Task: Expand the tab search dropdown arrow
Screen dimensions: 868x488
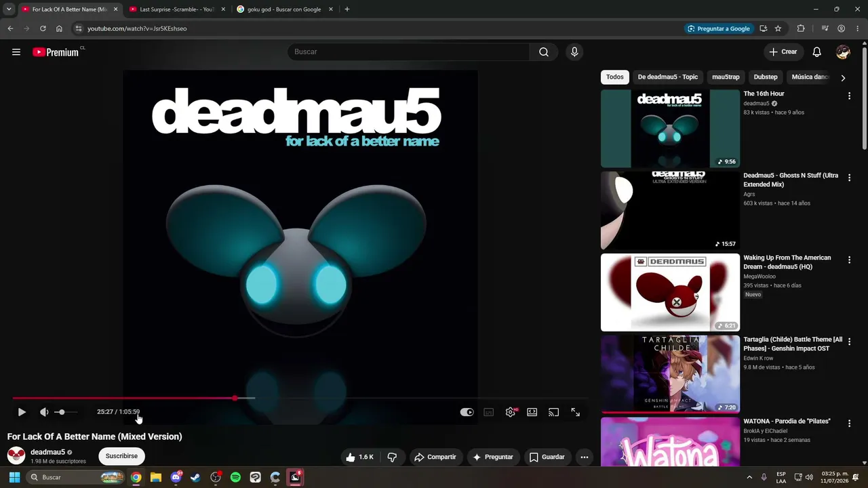Action: click(9, 9)
